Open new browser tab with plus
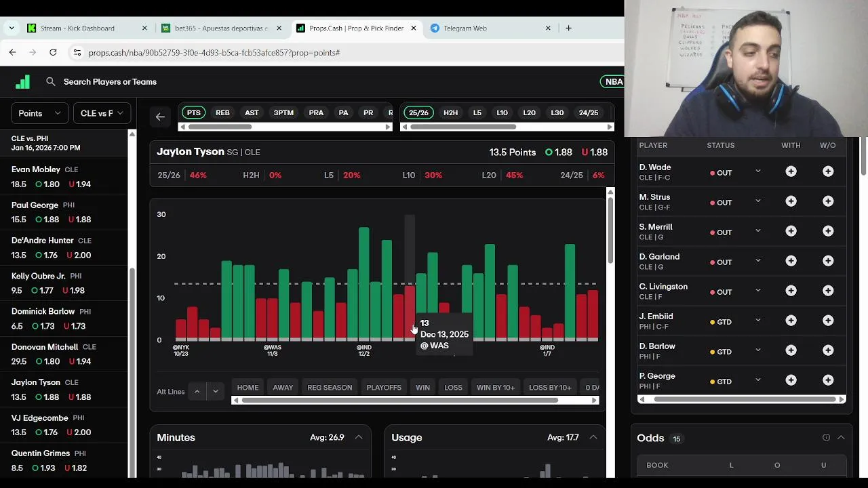The height and width of the screenshot is (488, 868). pyautogui.click(x=568, y=28)
